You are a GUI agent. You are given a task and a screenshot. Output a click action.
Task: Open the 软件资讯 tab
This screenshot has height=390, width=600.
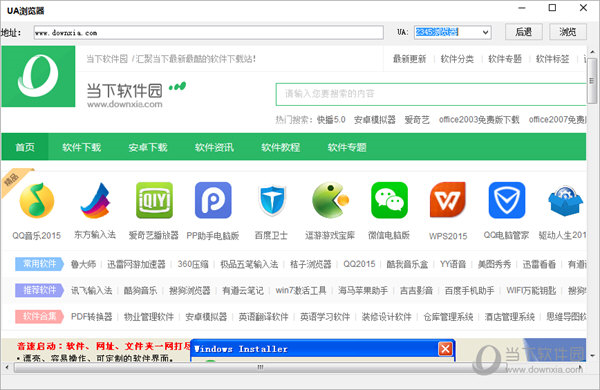click(x=214, y=147)
